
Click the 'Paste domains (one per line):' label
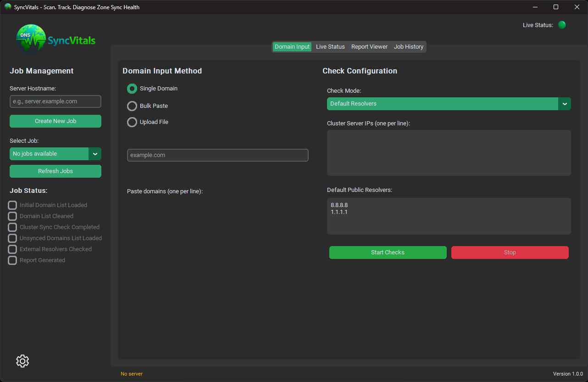pyautogui.click(x=165, y=191)
